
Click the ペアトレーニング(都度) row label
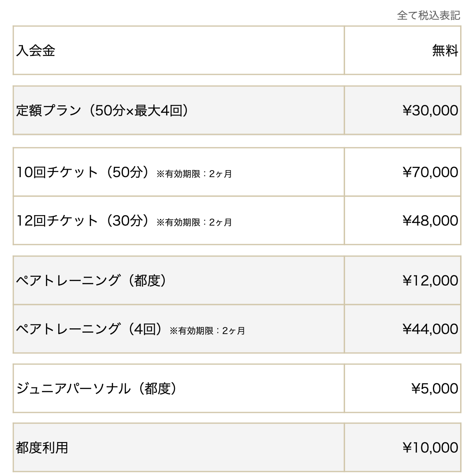click(91, 280)
